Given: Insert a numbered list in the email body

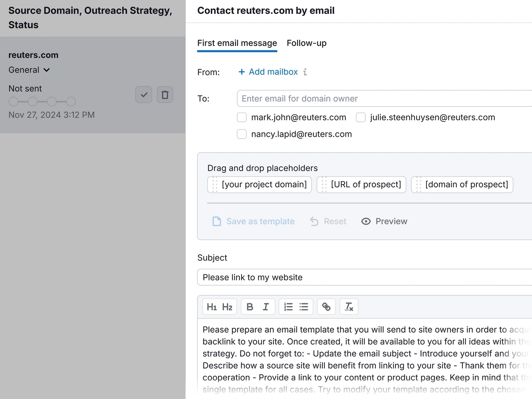Looking at the screenshot, I should (x=289, y=306).
